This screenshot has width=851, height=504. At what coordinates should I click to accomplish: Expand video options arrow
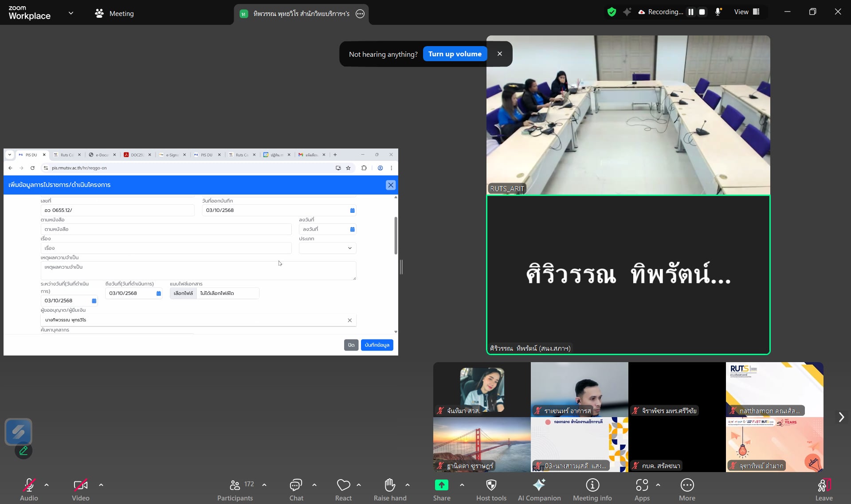tap(101, 485)
